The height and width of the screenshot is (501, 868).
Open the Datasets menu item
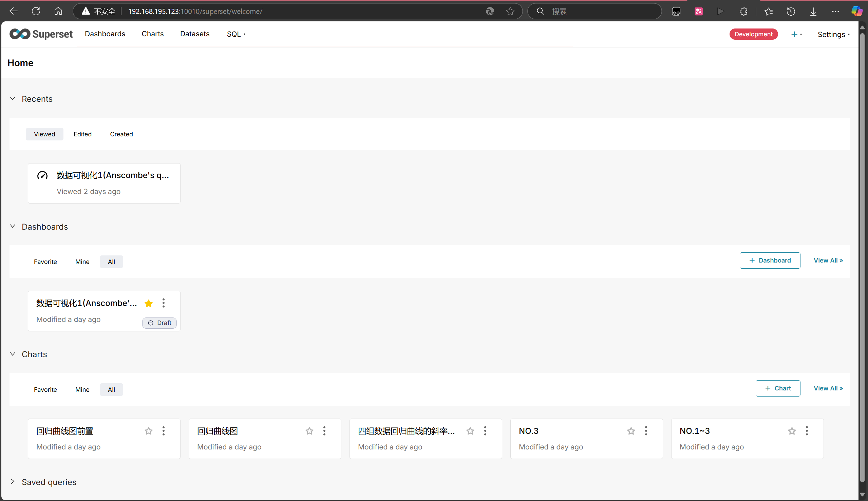(x=195, y=34)
